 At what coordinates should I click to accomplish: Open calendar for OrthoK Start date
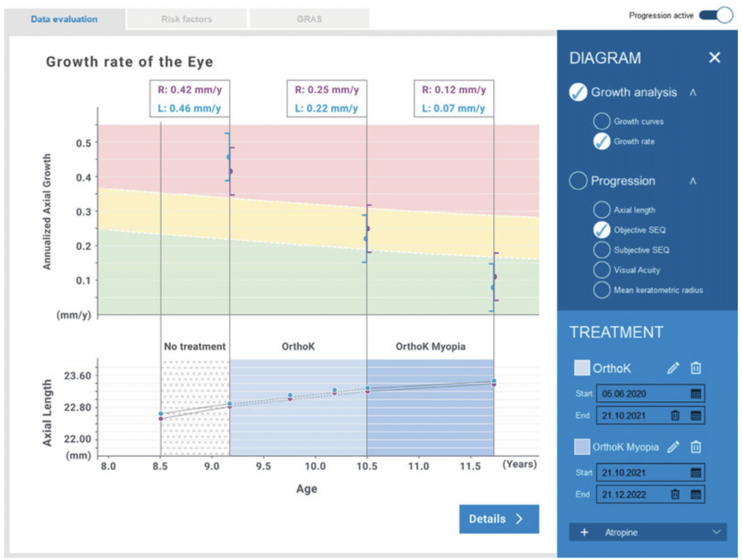point(696,394)
